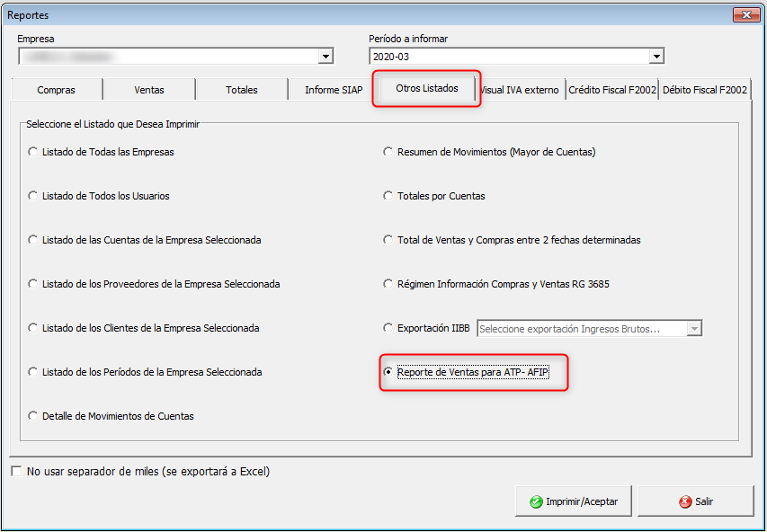Image resolution: width=767 pixels, height=532 pixels.
Task: Click green checkmark icon on Imprimir/Aceptar
Action: coord(536,501)
